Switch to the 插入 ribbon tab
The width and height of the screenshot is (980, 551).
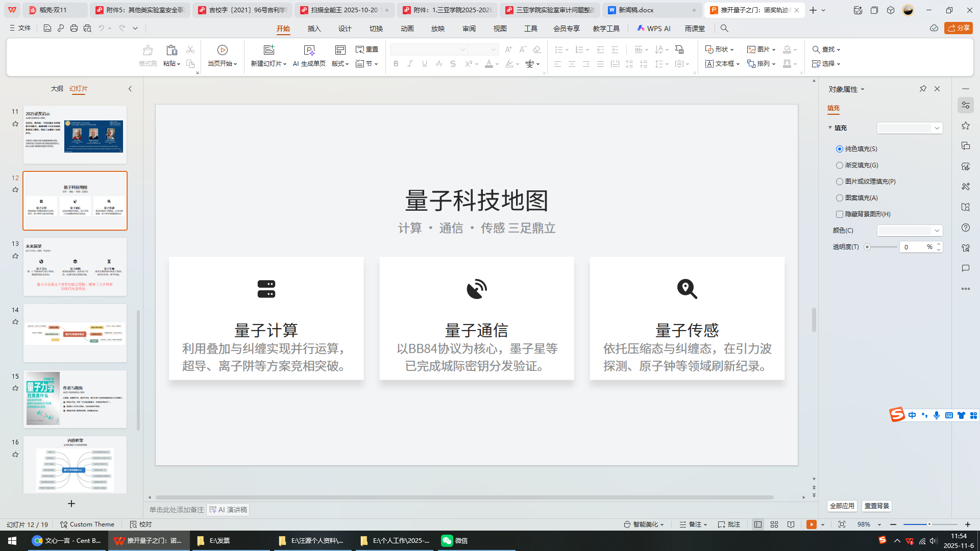[x=314, y=29]
